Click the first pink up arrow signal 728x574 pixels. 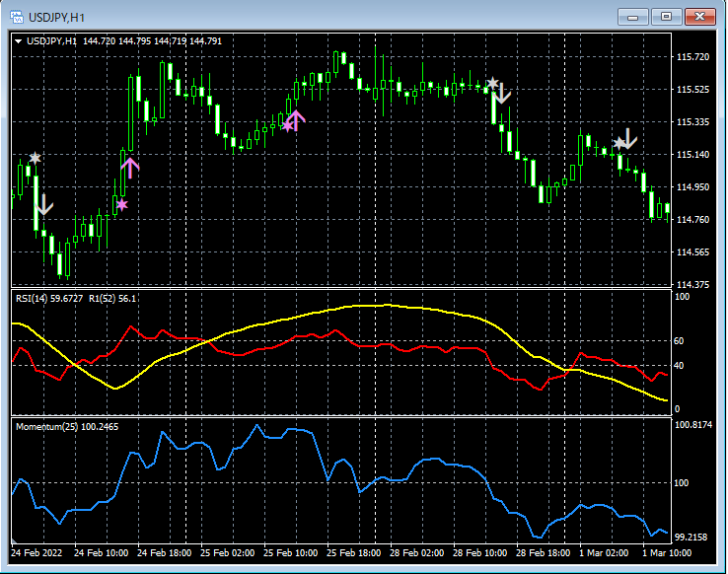pos(130,166)
